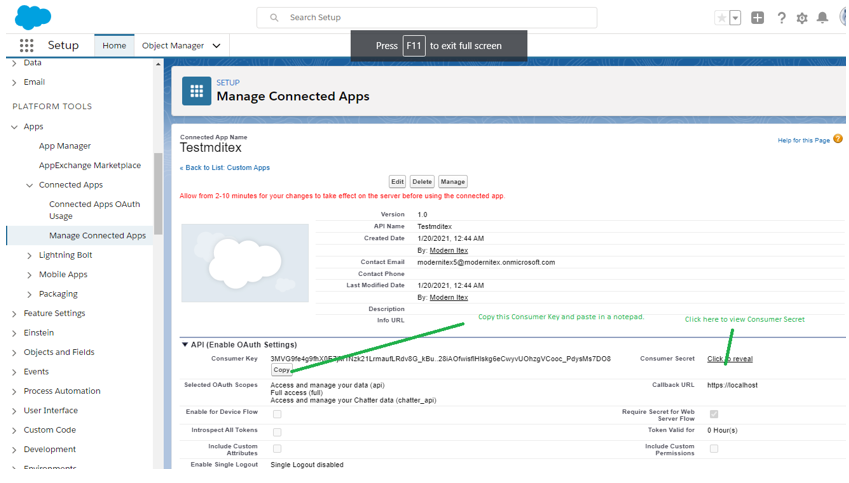The width and height of the screenshot is (849, 483).
Task: Expand Process Automation section
Action: (14, 391)
